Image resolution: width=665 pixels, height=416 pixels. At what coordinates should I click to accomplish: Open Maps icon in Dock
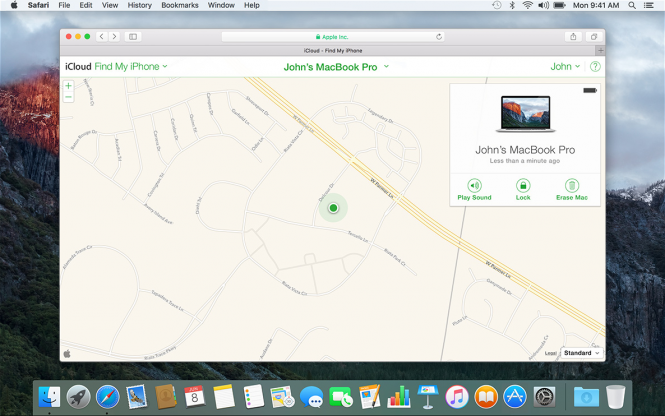(x=282, y=397)
